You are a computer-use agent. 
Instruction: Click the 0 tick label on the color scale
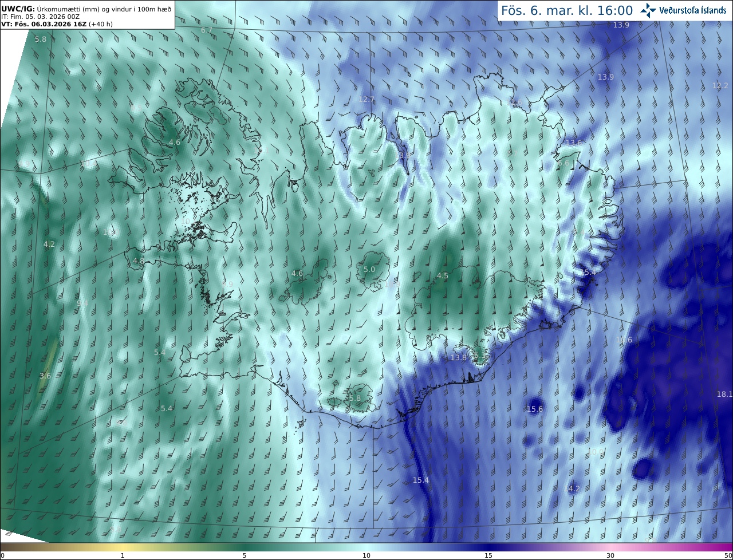[2, 555]
